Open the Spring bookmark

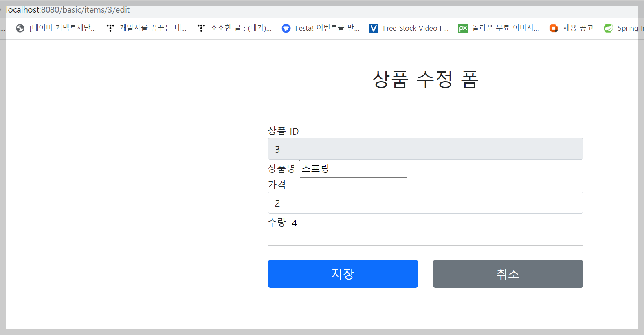pyautogui.click(x=623, y=28)
